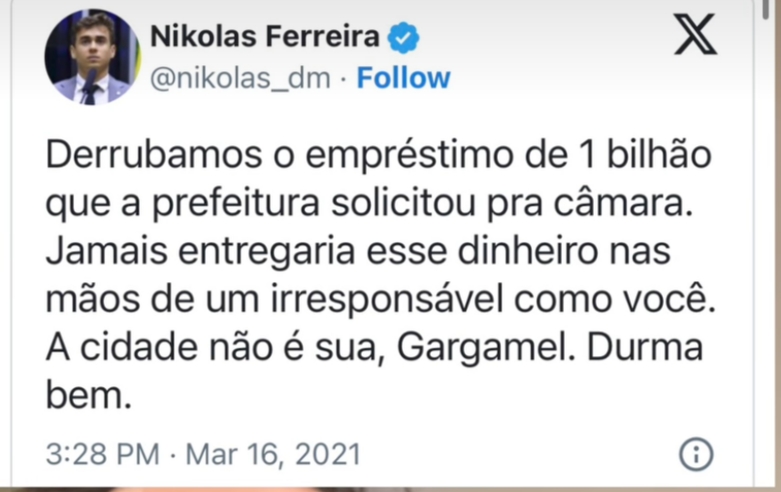Click the Follow link
781x492 pixels.
[403, 78]
